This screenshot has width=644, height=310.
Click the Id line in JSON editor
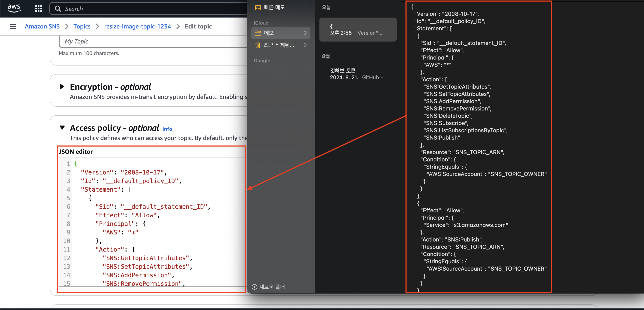131,181
